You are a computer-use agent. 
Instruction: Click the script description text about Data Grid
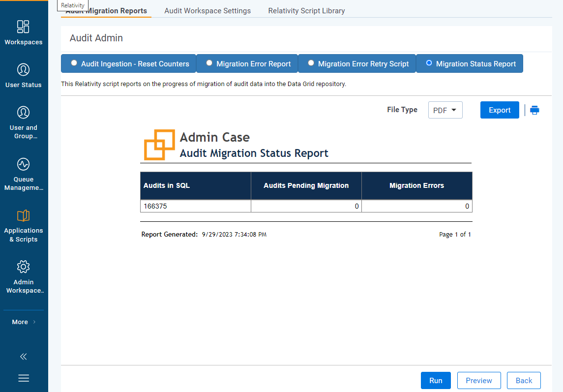pos(204,84)
